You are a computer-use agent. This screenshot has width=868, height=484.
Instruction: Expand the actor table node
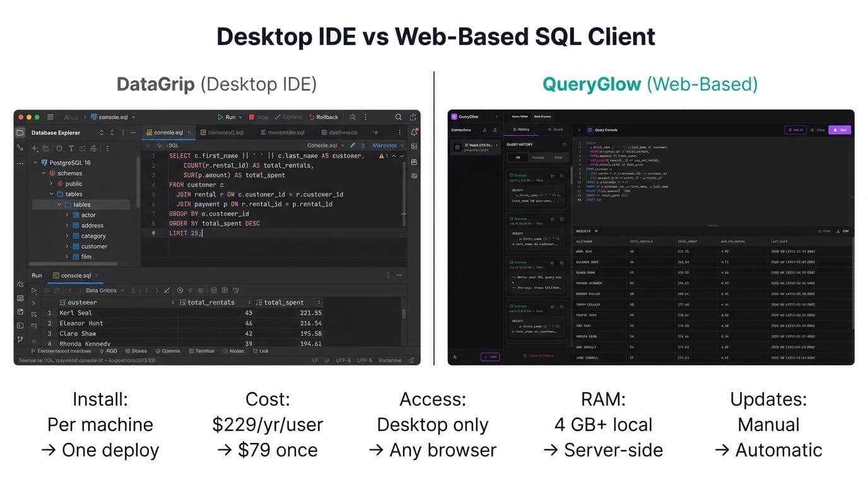[x=67, y=215]
